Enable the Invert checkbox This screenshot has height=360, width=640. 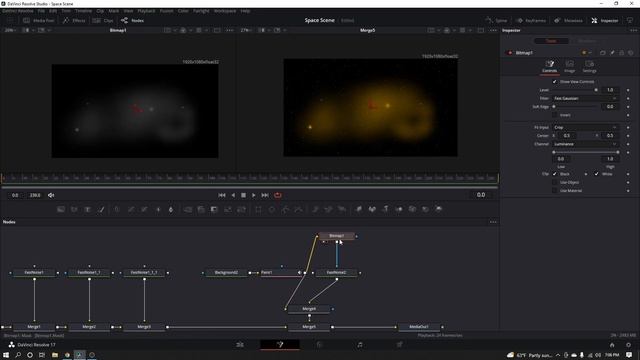555,115
